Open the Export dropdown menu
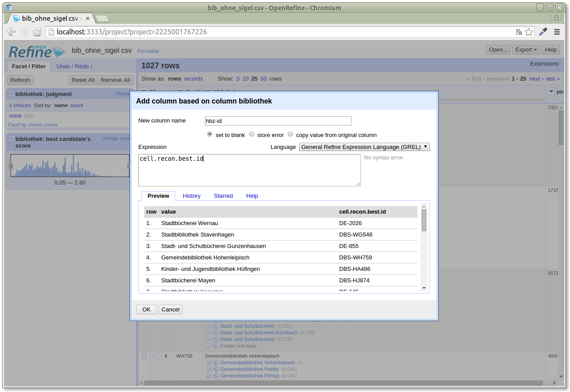Screen dimensions: 570x392 [x=526, y=50]
